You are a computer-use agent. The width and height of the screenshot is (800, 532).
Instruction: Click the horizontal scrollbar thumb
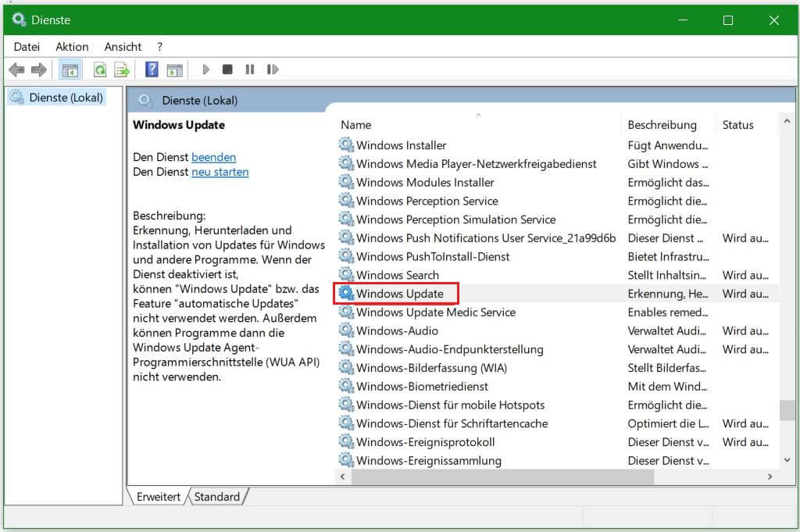[502, 477]
